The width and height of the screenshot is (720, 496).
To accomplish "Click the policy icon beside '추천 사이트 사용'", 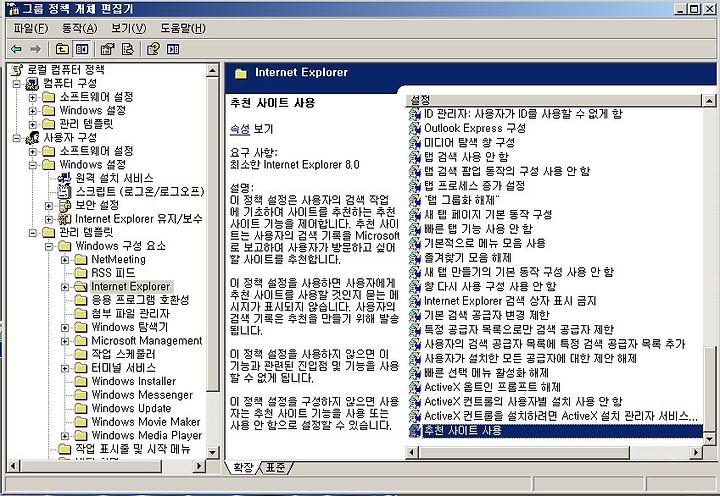I will pyautogui.click(x=415, y=431).
